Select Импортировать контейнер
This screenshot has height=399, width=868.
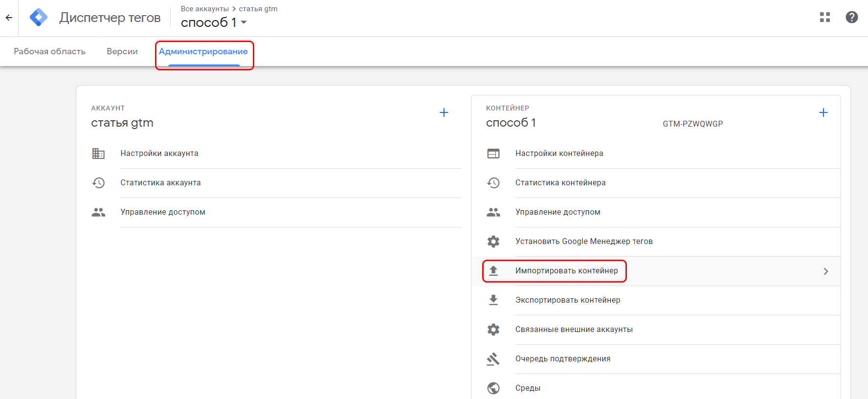567,271
